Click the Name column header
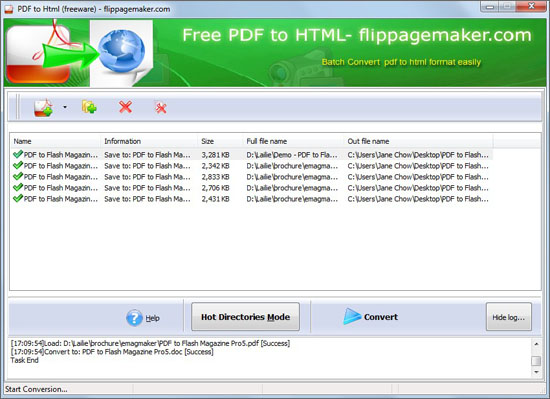 (x=55, y=141)
